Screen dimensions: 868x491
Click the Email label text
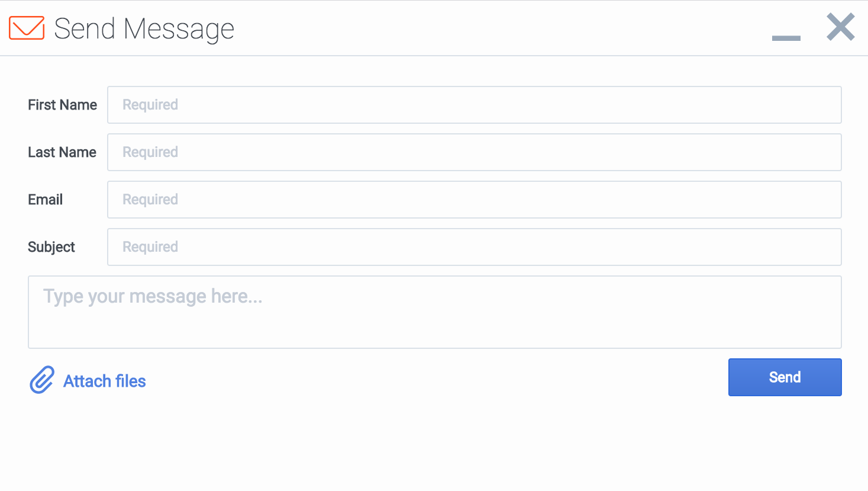tap(45, 200)
